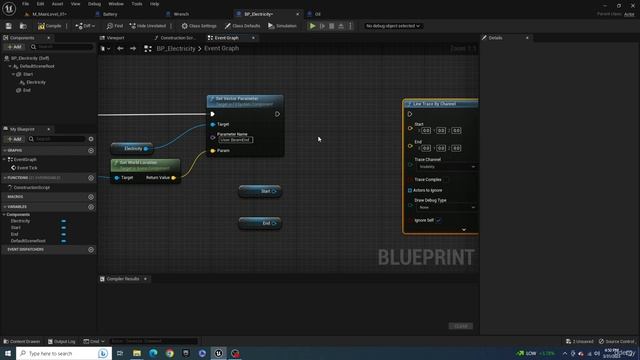Toggle Start variable visibility icon
The width and height of the screenshot is (640, 360).
tap(64, 228)
